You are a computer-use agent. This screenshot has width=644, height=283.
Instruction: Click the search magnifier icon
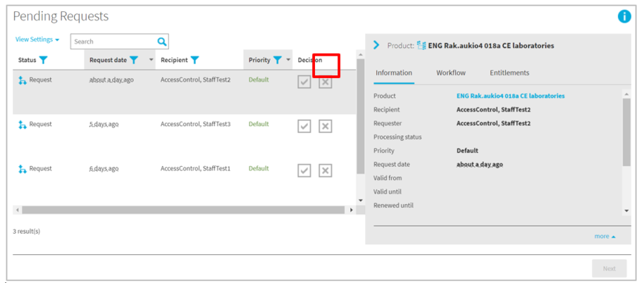coord(162,42)
